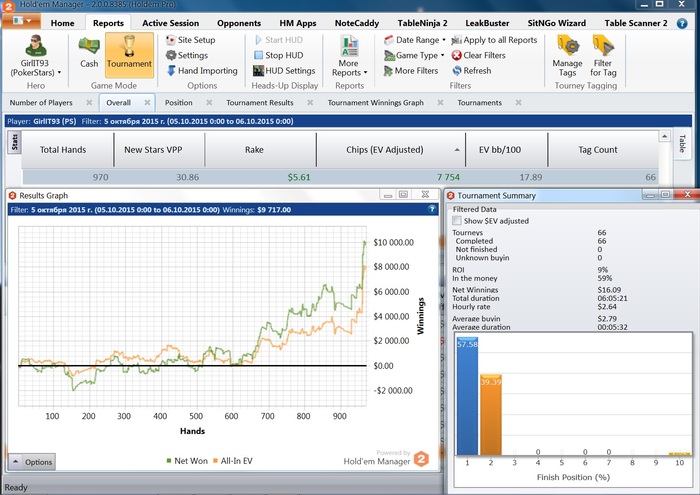The image size is (700, 495).
Task: Toggle All-In EV legend series
Action: 233,461
